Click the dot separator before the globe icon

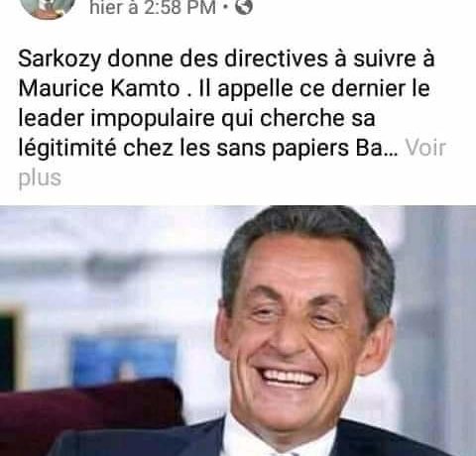[226, 7]
